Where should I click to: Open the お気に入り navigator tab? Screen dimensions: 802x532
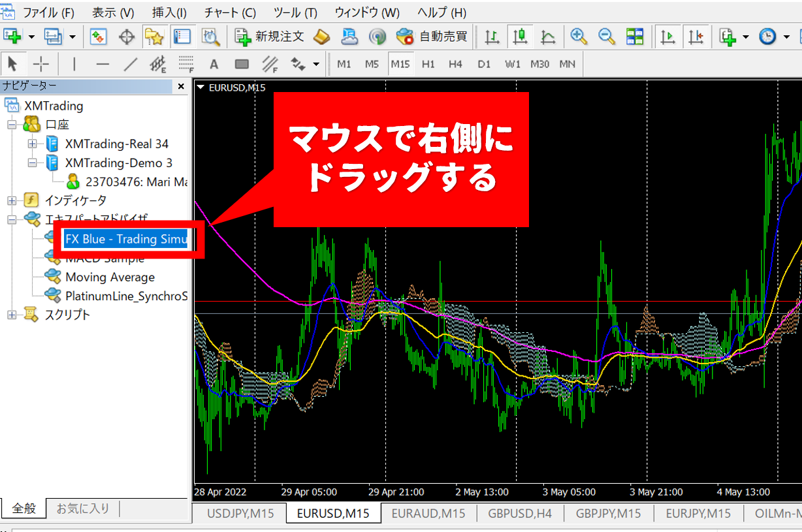pyautogui.click(x=83, y=509)
